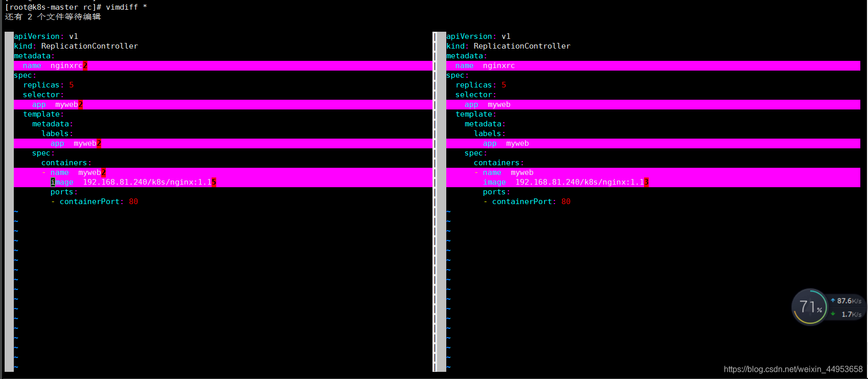
Task: Click image line ending in nginx:1.15
Action: (x=223, y=182)
